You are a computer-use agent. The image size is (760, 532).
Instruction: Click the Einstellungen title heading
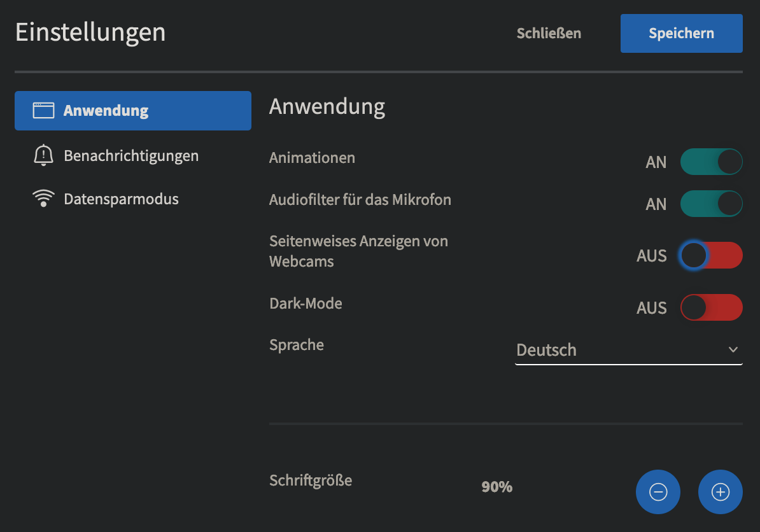pyautogui.click(x=90, y=32)
